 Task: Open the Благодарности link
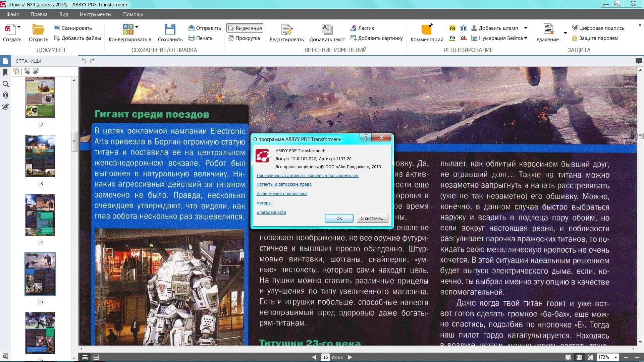[271, 212]
